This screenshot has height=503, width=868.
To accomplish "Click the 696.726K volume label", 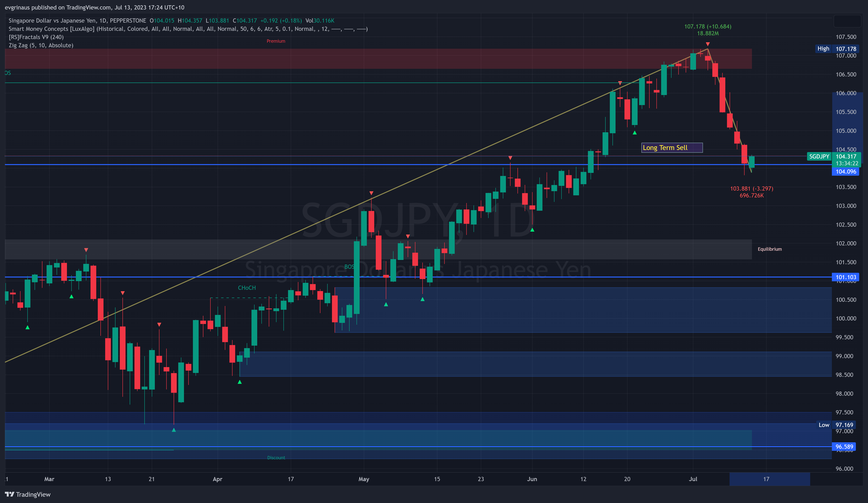I will point(752,196).
